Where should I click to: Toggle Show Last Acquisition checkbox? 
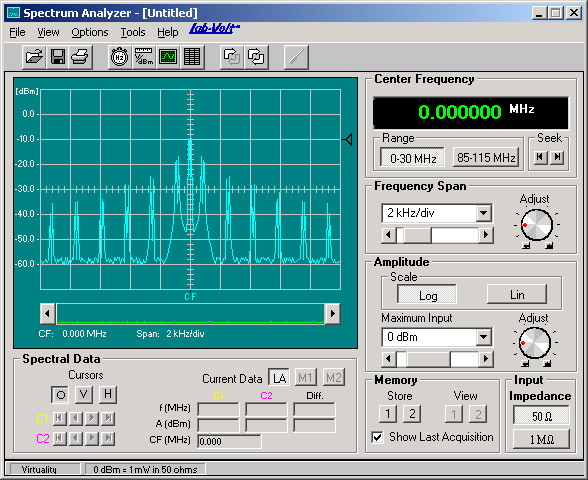378,437
